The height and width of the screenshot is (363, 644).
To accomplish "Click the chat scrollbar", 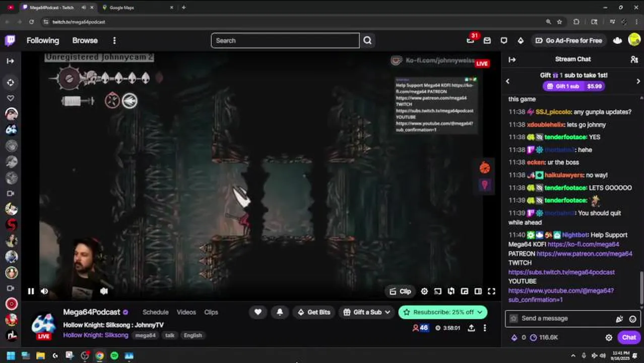I will (x=641, y=287).
